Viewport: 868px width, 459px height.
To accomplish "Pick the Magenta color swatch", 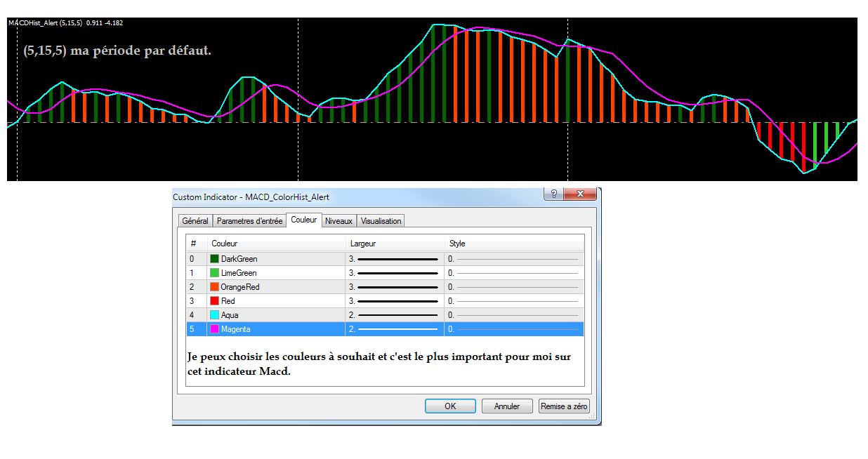I will pos(215,329).
